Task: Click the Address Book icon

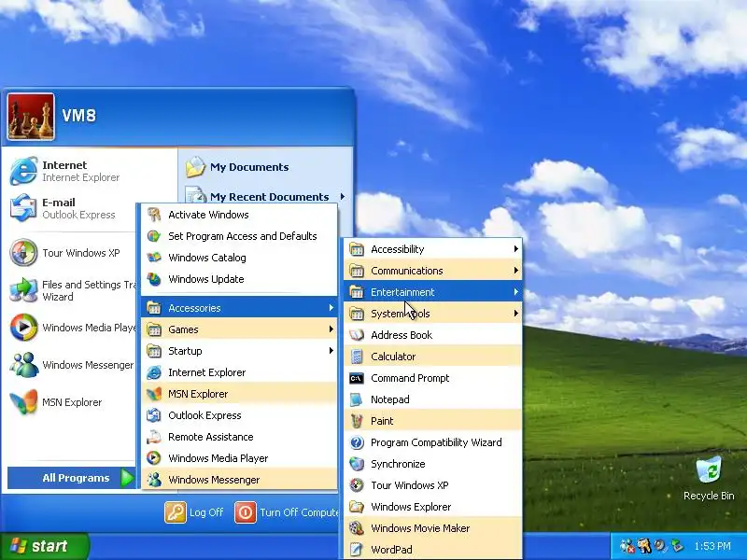Action: (x=357, y=335)
